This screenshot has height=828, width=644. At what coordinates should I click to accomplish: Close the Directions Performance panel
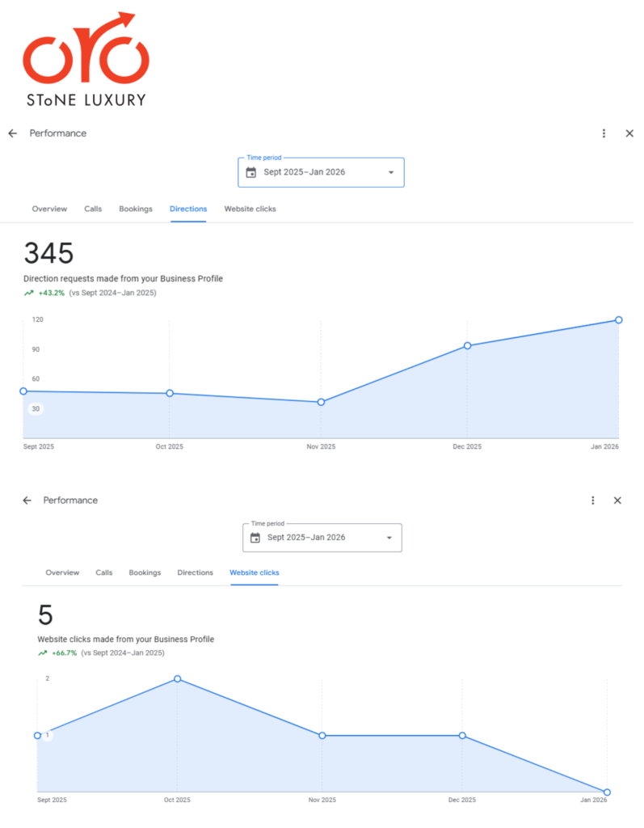pyautogui.click(x=629, y=133)
